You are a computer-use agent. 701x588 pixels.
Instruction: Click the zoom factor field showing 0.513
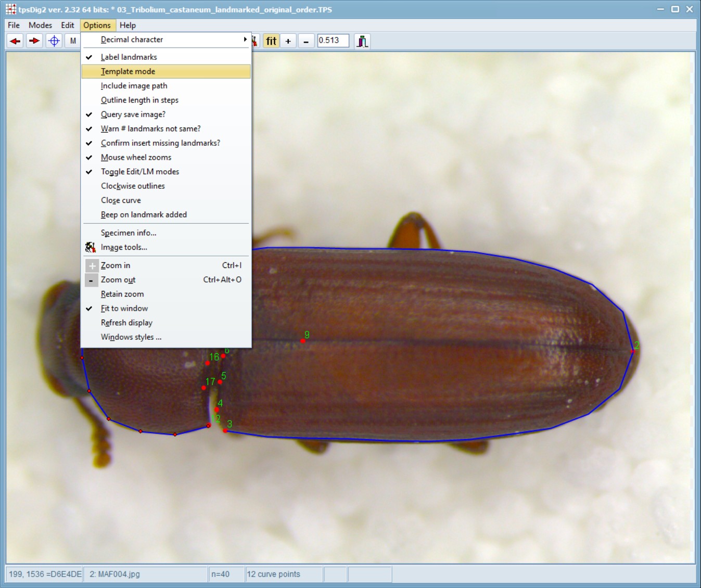[x=333, y=41]
